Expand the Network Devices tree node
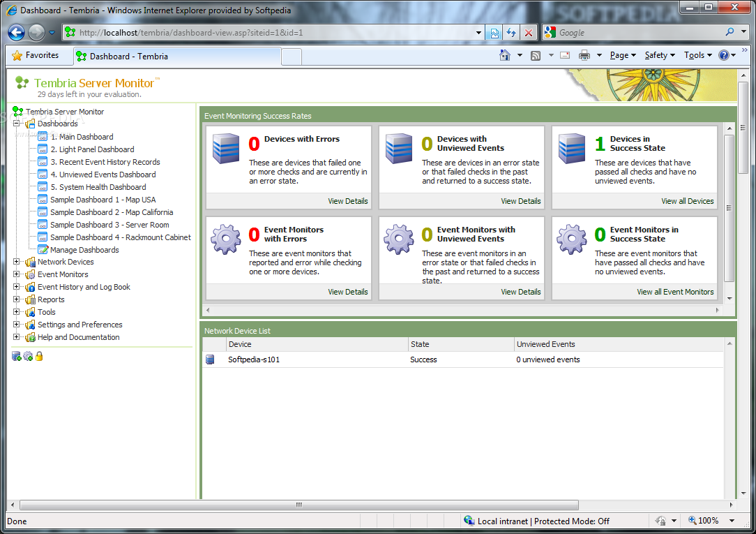Image resolution: width=756 pixels, height=534 pixels. 17,262
